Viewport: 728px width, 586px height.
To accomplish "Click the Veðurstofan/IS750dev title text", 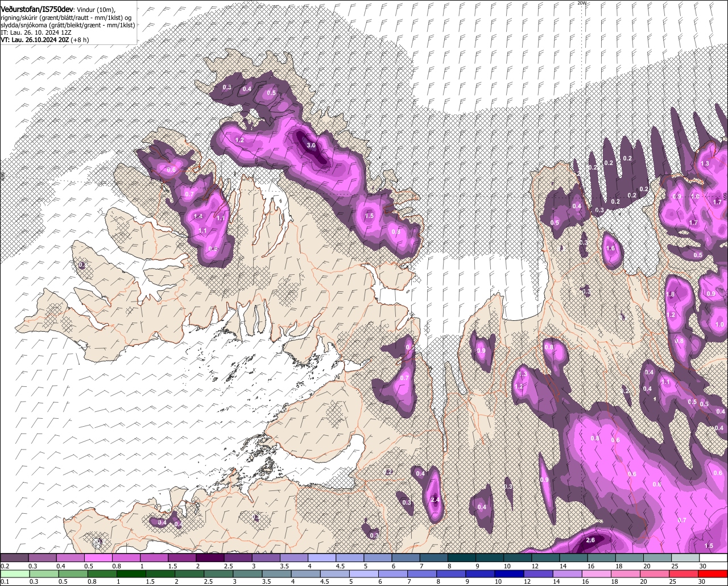I will [37, 9].
